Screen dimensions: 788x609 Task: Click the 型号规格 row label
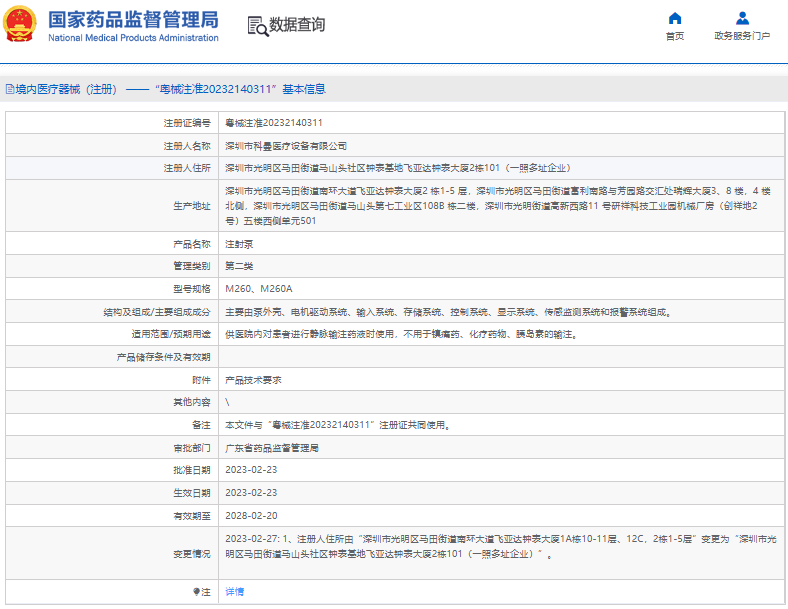(x=192, y=289)
